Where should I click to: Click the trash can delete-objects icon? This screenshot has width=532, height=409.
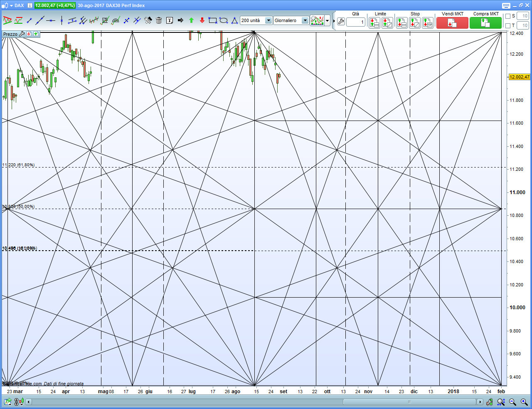[159, 20]
